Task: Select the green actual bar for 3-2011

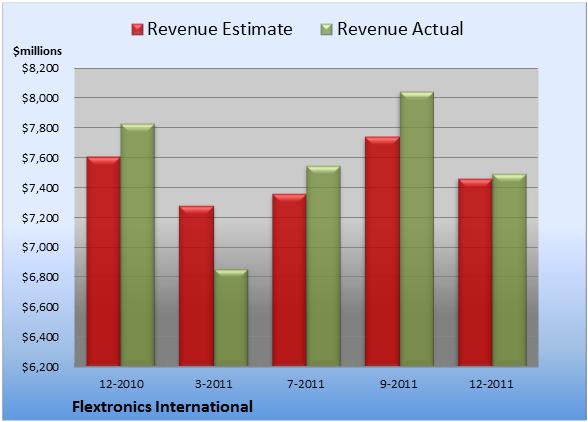Action: pos(231,318)
